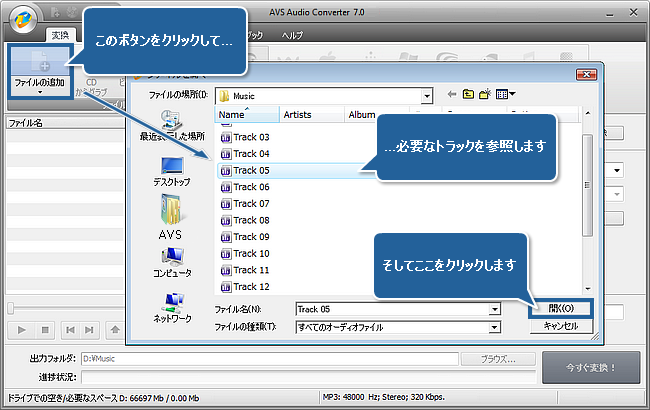Select the Track 08 file

[x=245, y=220]
